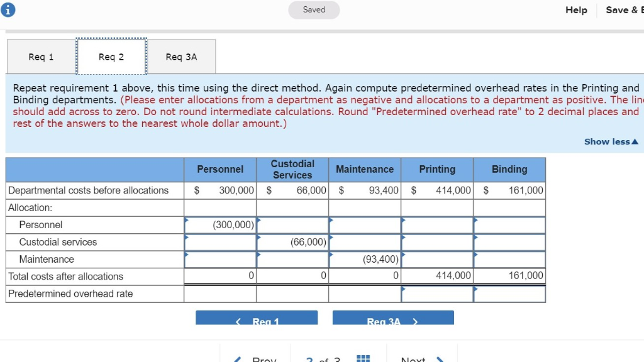The image size is (644, 362).
Task: Select Predetermined overhead rate Binding cell
Action: pyautogui.click(x=509, y=294)
